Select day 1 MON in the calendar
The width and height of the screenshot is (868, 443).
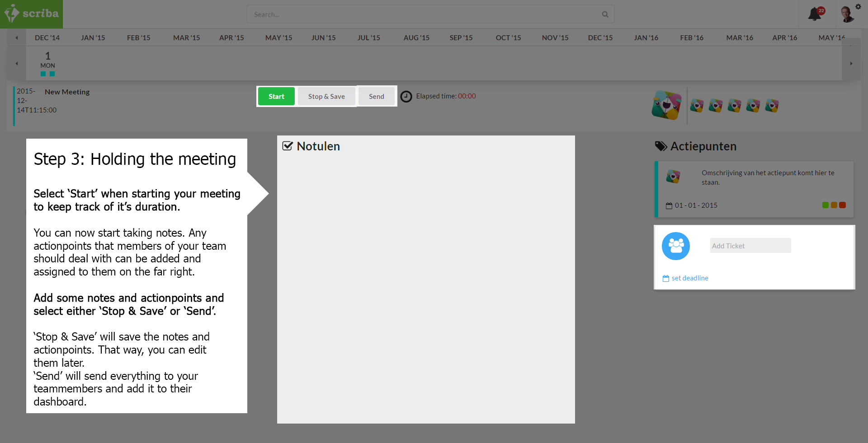[x=47, y=60]
